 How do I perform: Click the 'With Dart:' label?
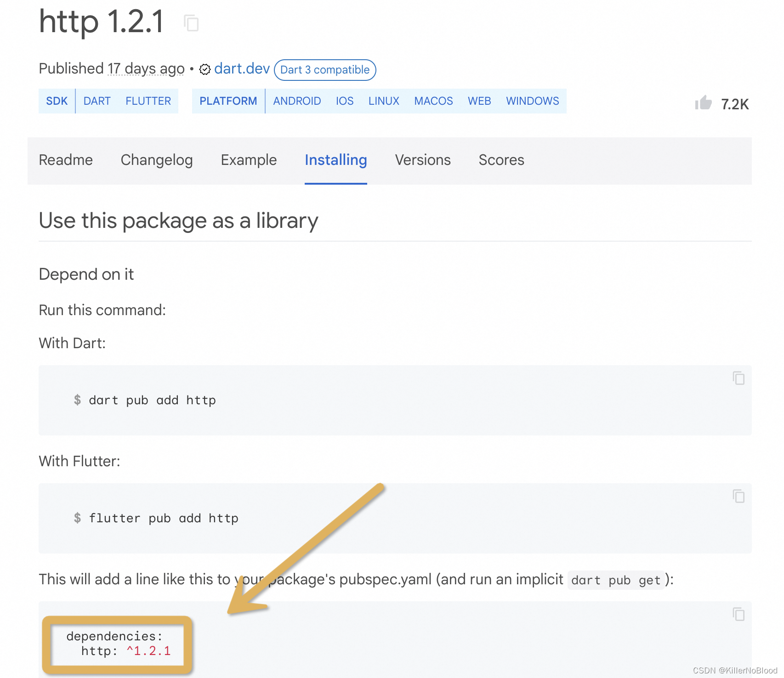(72, 343)
